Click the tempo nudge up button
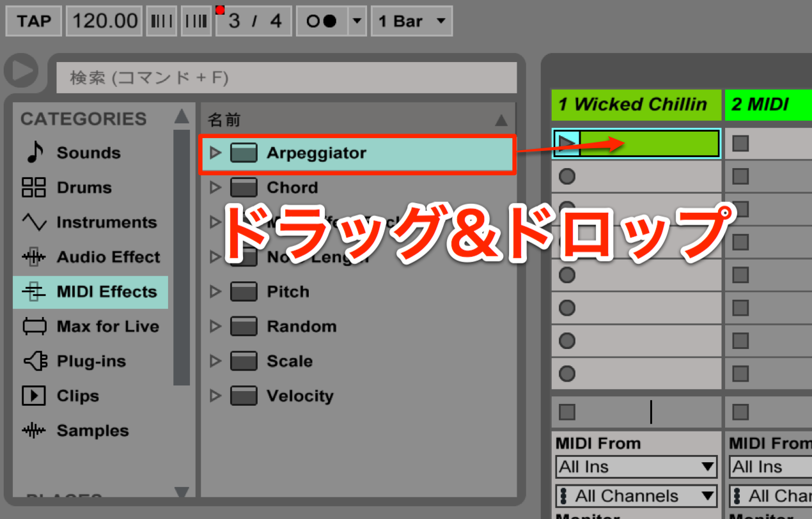 pyautogui.click(x=196, y=21)
